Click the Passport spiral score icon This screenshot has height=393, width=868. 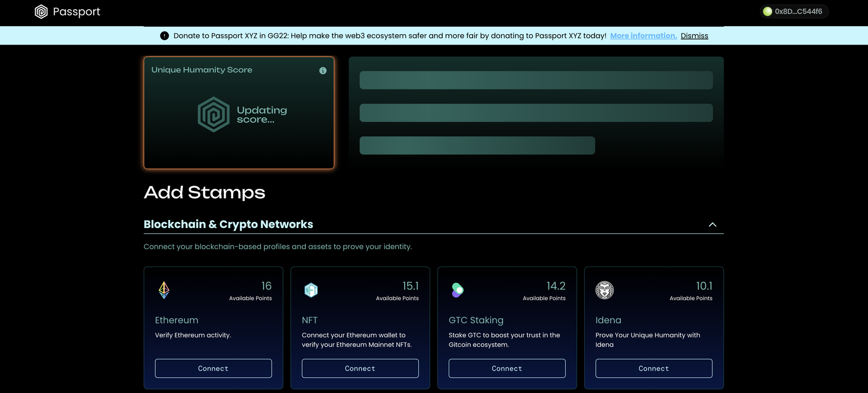[214, 115]
